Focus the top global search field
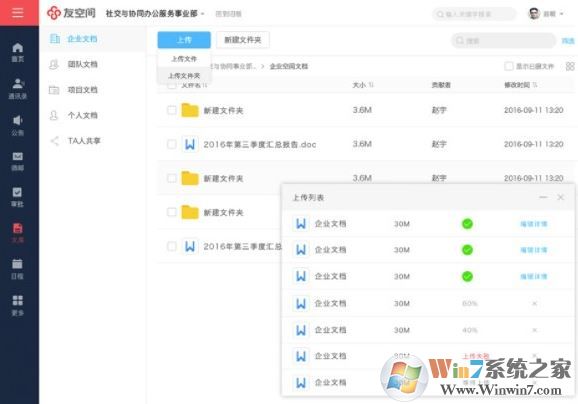The image size is (578, 404). 474,14
